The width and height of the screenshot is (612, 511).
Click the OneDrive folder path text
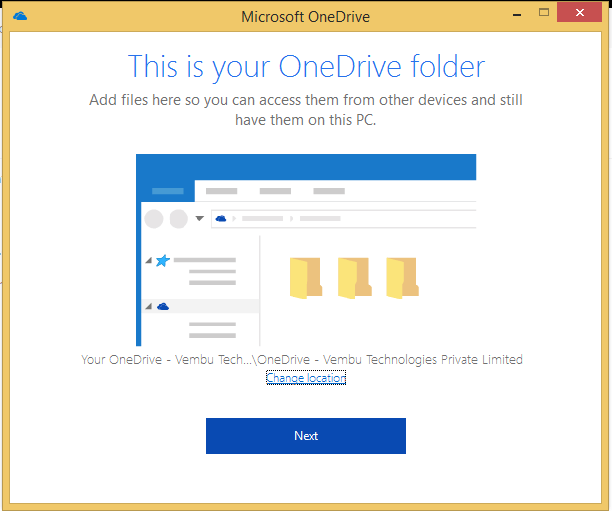click(302, 359)
